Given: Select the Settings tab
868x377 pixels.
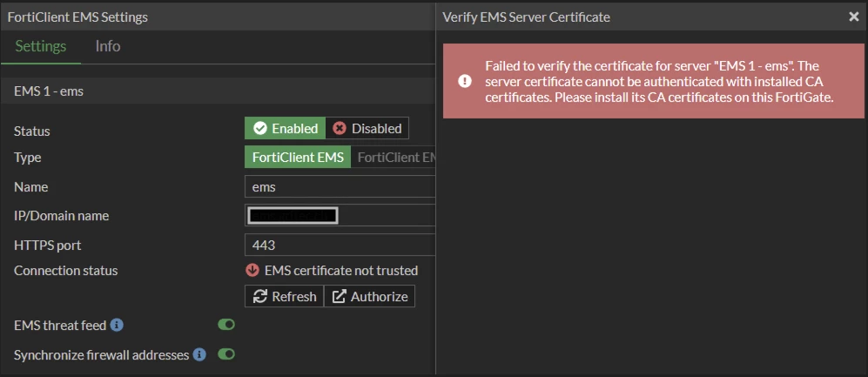Looking at the screenshot, I should point(41,46).
